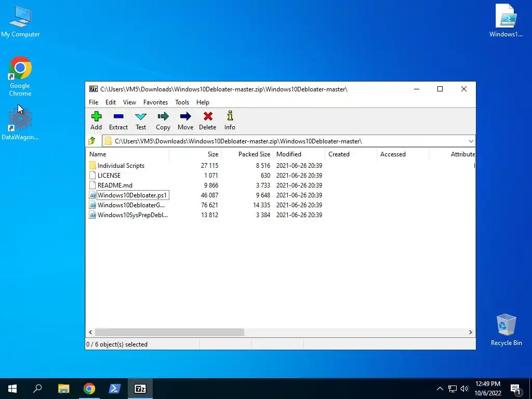Open the DataWagon desktop shortcut
This screenshot has height=399, width=532.
(x=20, y=124)
